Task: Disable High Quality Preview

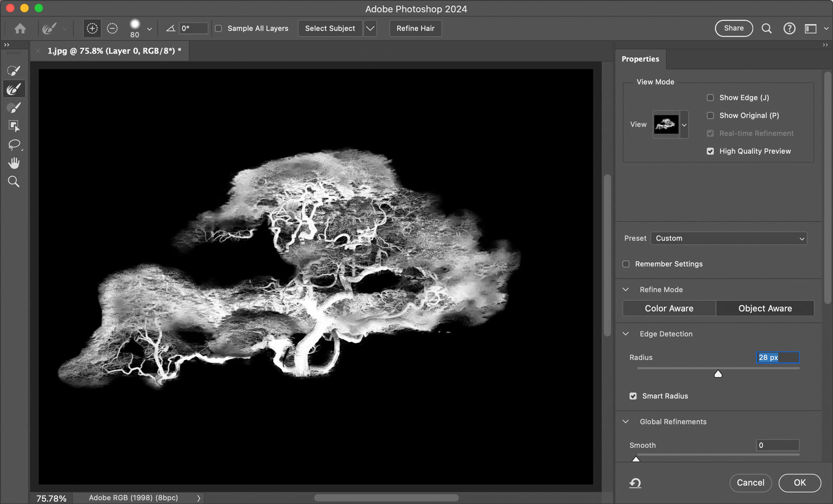Action: click(710, 151)
